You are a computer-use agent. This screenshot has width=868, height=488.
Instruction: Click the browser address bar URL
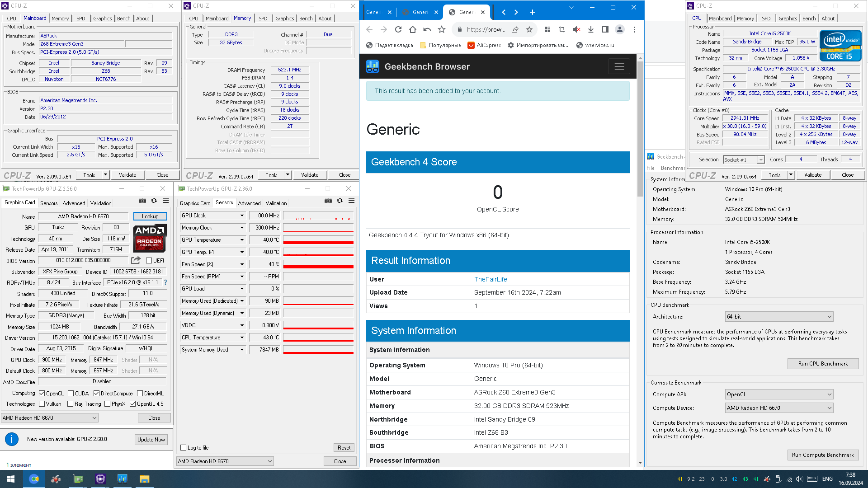coord(486,29)
